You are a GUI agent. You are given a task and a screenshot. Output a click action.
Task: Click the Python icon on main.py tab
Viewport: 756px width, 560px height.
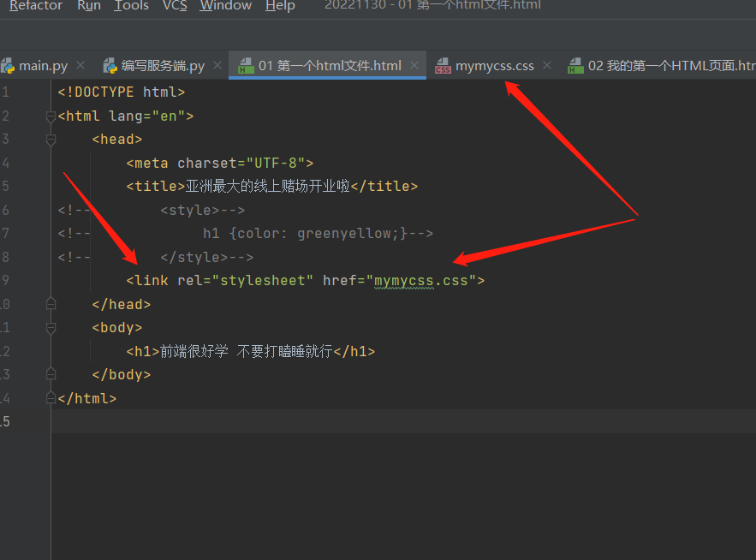[x=7, y=66]
